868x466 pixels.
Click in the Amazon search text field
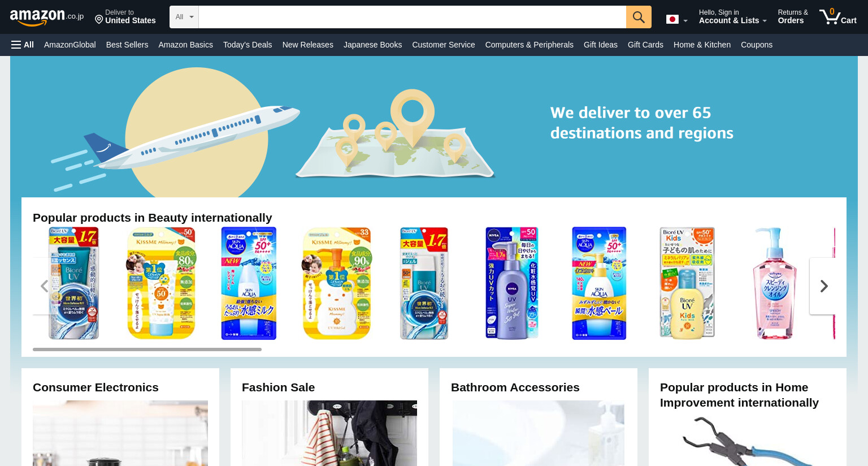pos(413,17)
